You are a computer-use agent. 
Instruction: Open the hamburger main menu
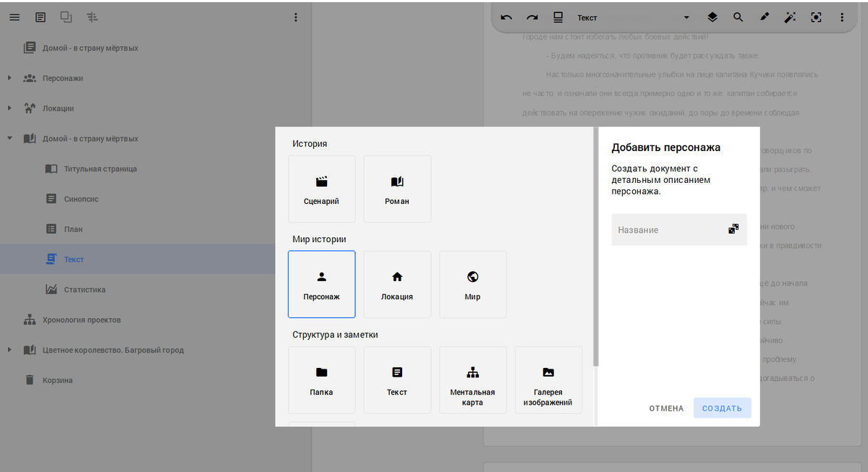pyautogui.click(x=14, y=17)
